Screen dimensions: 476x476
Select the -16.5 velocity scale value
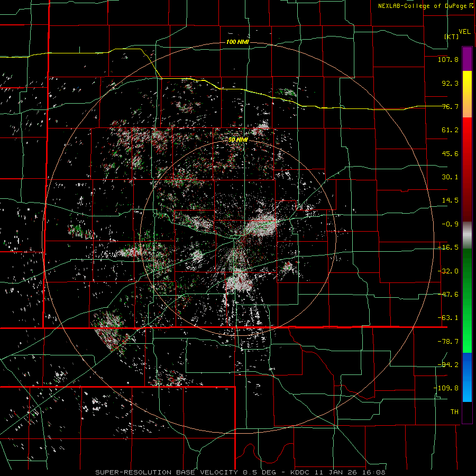(x=448, y=248)
